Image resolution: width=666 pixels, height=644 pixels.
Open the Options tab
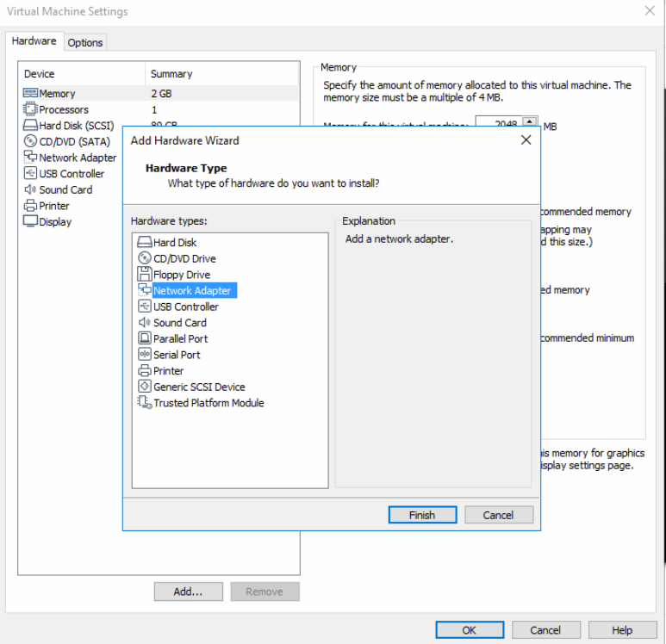[85, 42]
